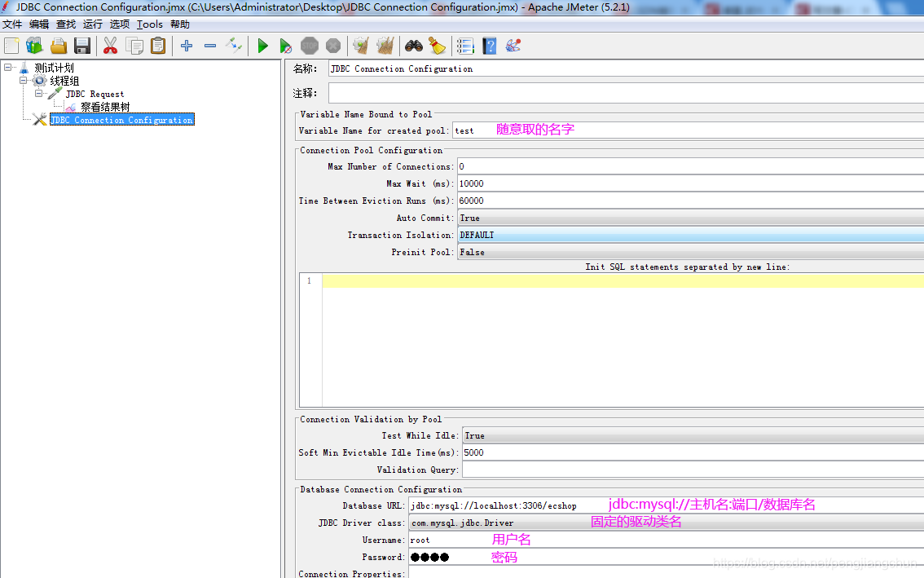Open the Transaction Isolation dropdown

[691, 236]
